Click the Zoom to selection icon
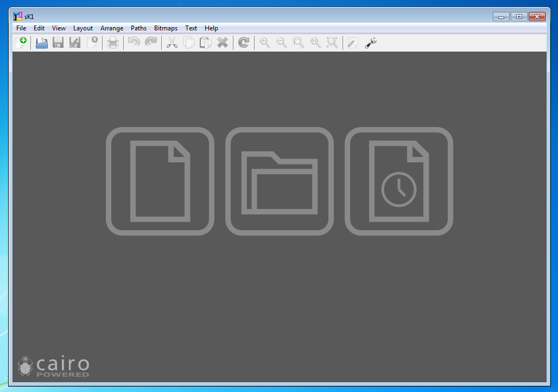Image resolution: width=558 pixels, height=392 pixels. (332, 43)
